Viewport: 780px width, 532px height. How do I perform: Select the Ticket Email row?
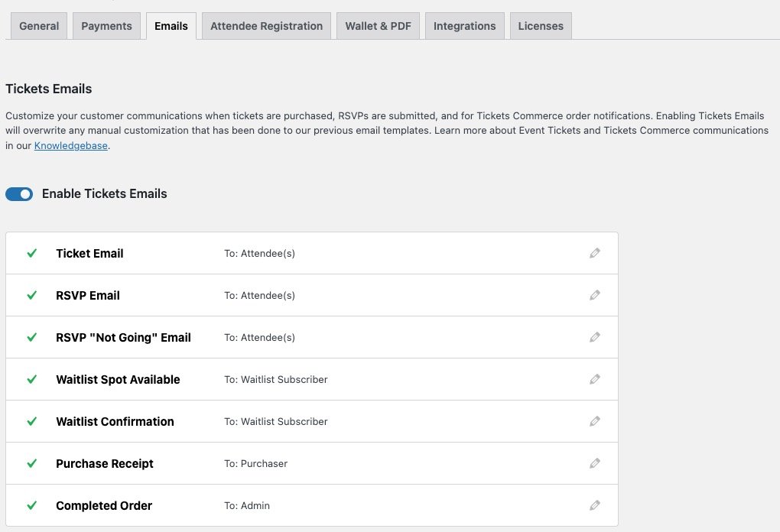point(89,253)
